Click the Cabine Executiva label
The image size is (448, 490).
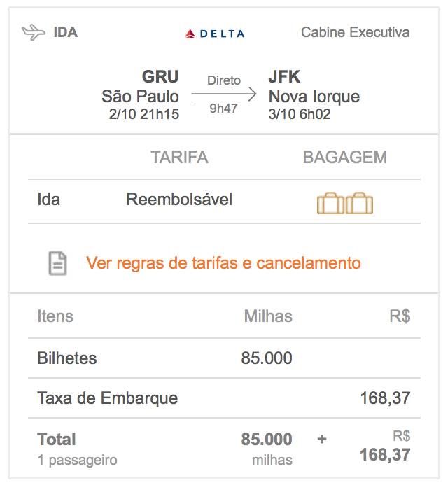(x=355, y=32)
